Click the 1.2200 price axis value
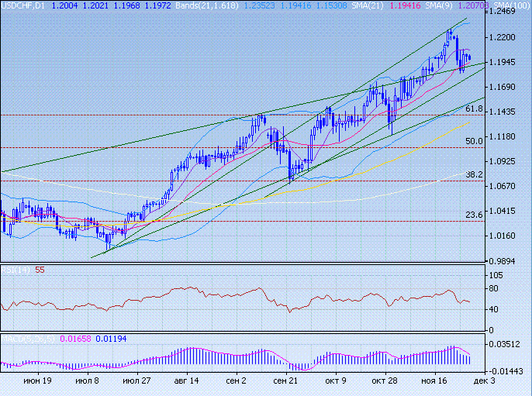 [x=504, y=37]
